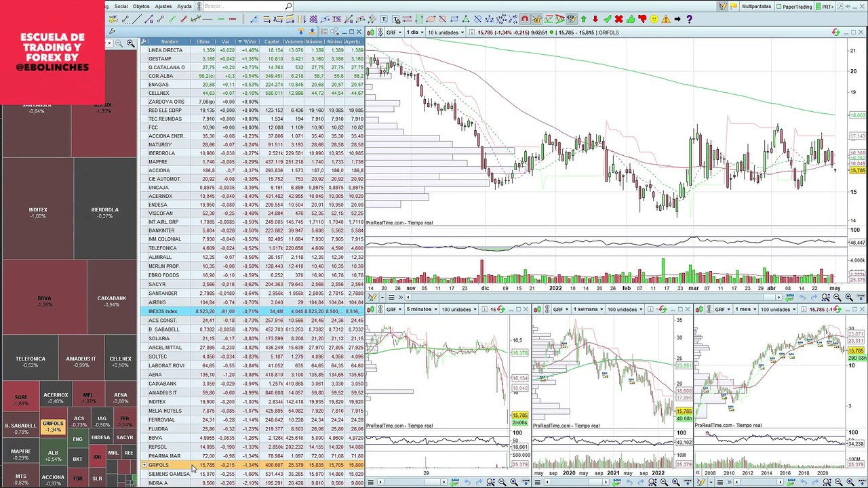Add the green check mark symbol
868x488 pixels.
click(607, 19)
